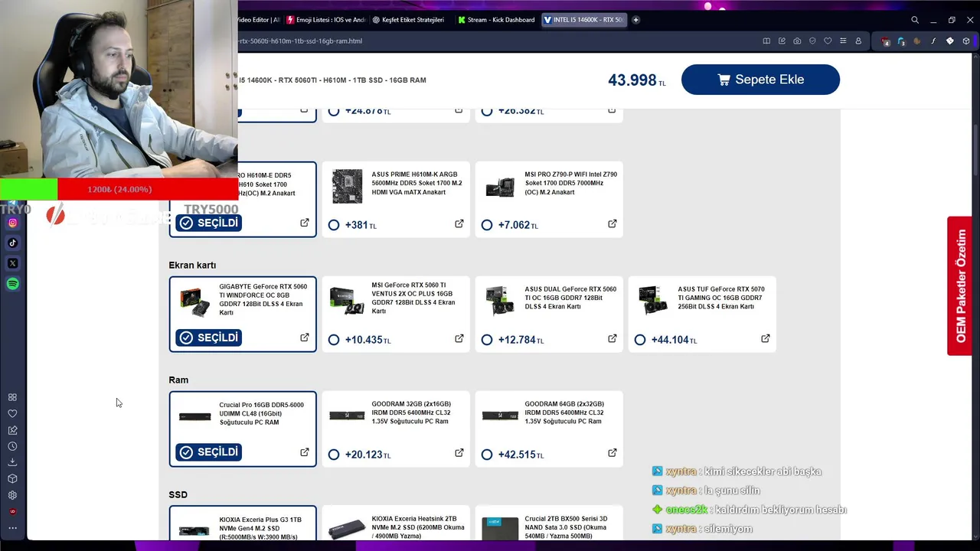Viewport: 980px width, 551px height.
Task: Open MSI PRO Z790-P motherboard external link icon
Action: click(612, 223)
